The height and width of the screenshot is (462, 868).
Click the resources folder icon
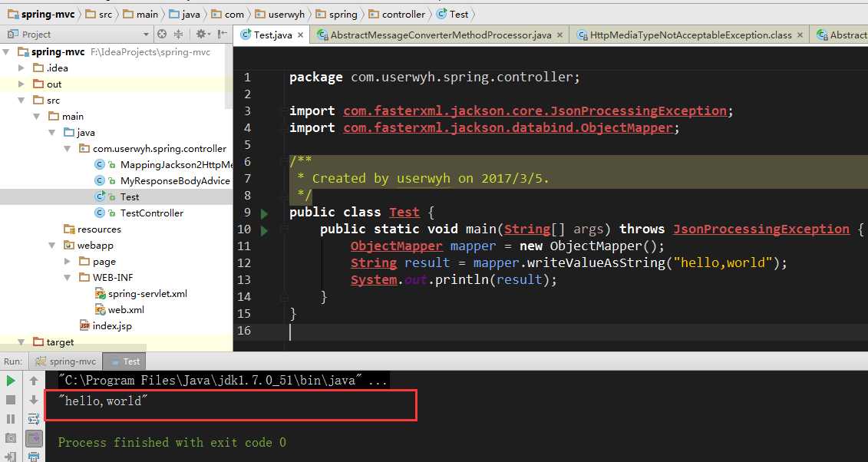point(69,229)
